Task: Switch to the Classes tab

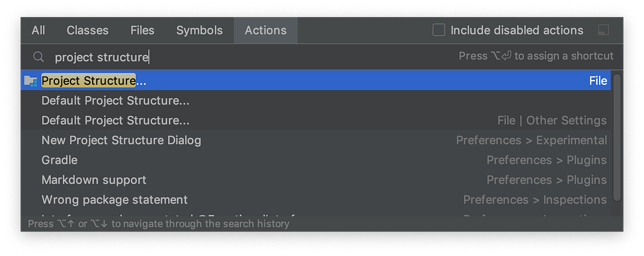Action: [87, 30]
